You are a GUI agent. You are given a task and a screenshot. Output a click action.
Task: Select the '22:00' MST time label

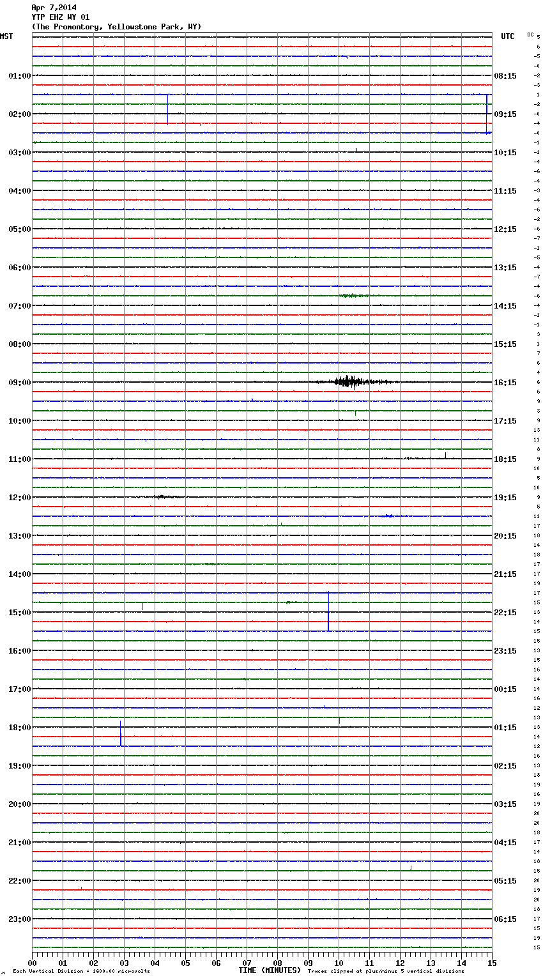[x=19, y=881]
